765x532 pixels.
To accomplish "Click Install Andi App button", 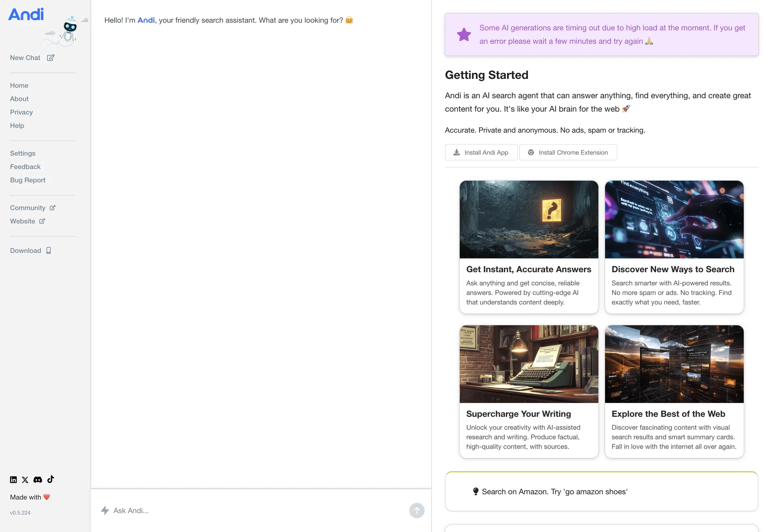I will 481,152.
